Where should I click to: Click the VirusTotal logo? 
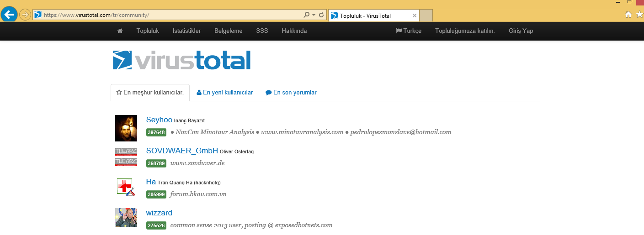coord(181,60)
